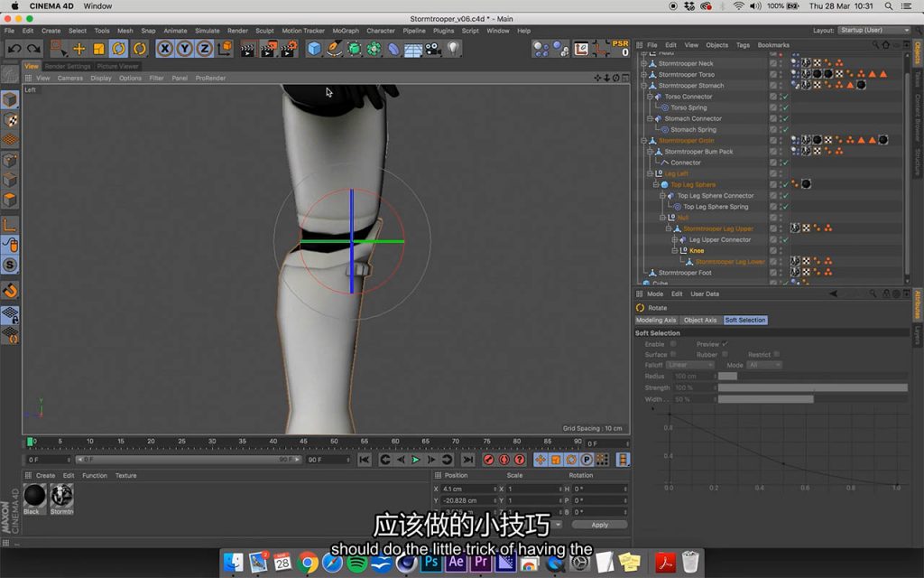The height and width of the screenshot is (578, 924).
Task: Disable the Torso Connector green checkmark
Action: coord(786,97)
